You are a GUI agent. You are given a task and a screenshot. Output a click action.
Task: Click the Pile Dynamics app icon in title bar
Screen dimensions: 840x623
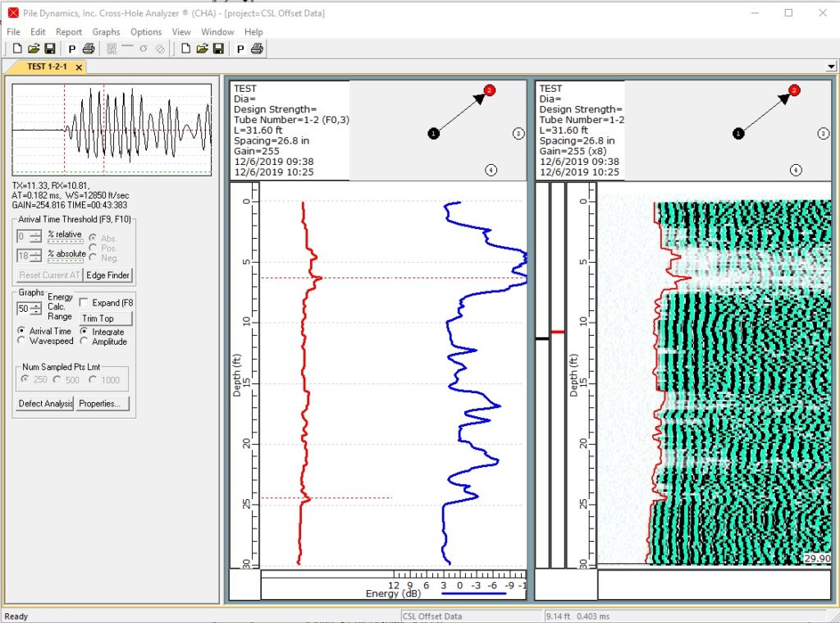[x=13, y=13]
